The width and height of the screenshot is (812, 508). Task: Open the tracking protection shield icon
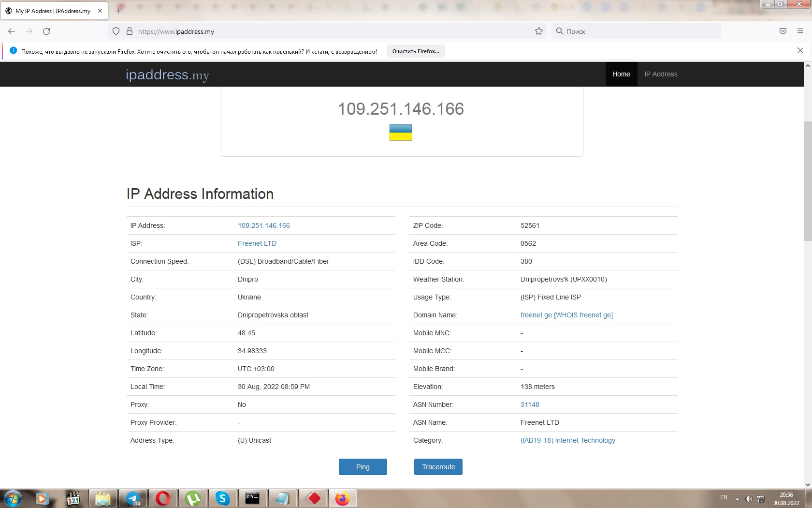116,31
